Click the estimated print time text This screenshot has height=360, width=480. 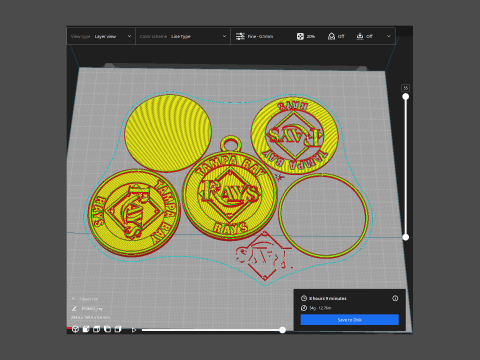(328, 298)
